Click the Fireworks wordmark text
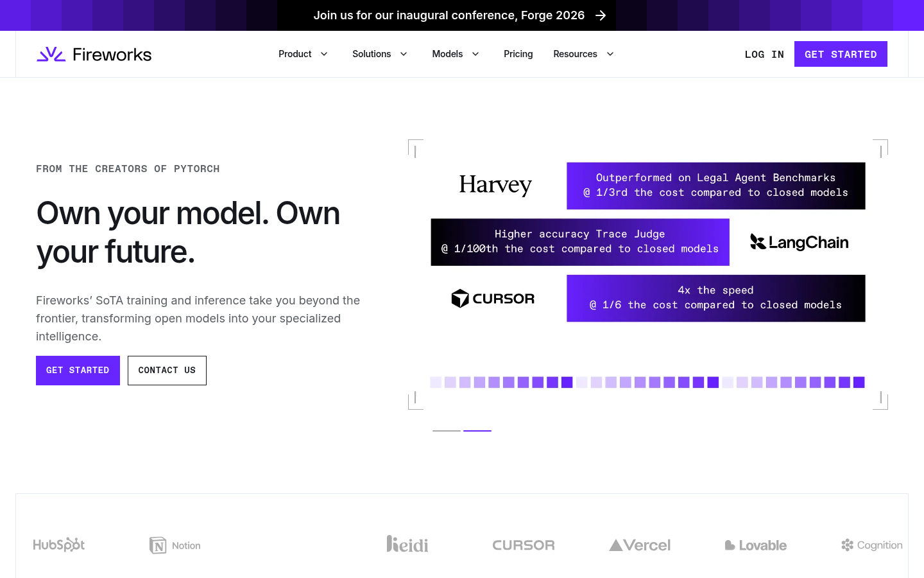Screen dimensions: 924x578 coord(112,55)
